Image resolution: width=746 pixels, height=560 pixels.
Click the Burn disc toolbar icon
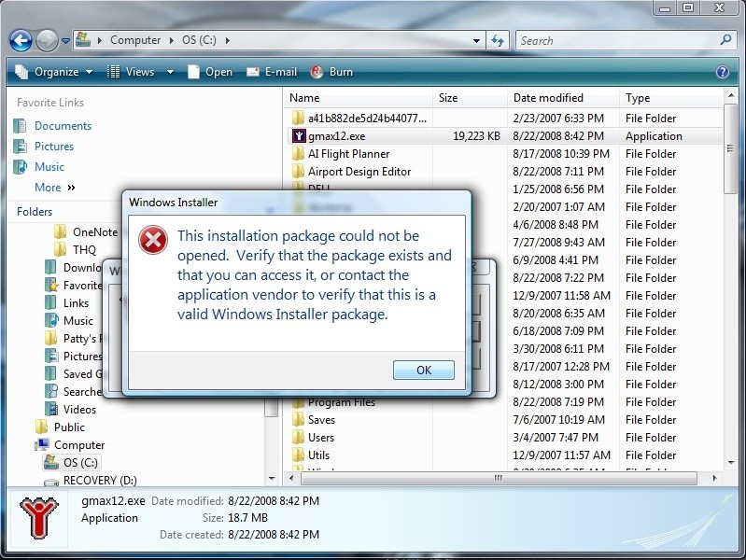[317, 72]
